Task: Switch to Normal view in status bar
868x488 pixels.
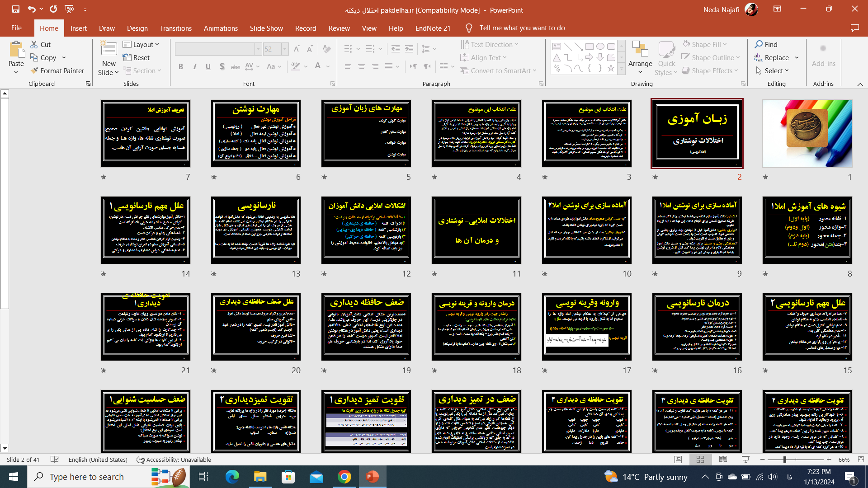Action: click(678, 460)
